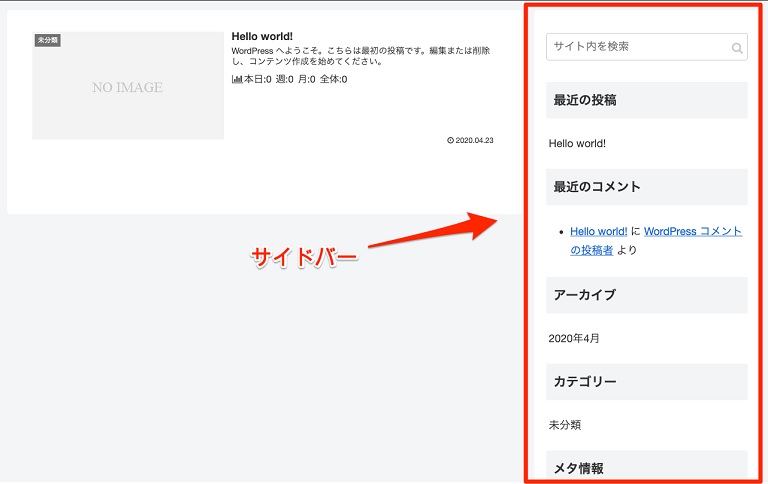Open WordPress コメントの投稿者 link
This screenshot has height=484, width=768.
point(656,241)
